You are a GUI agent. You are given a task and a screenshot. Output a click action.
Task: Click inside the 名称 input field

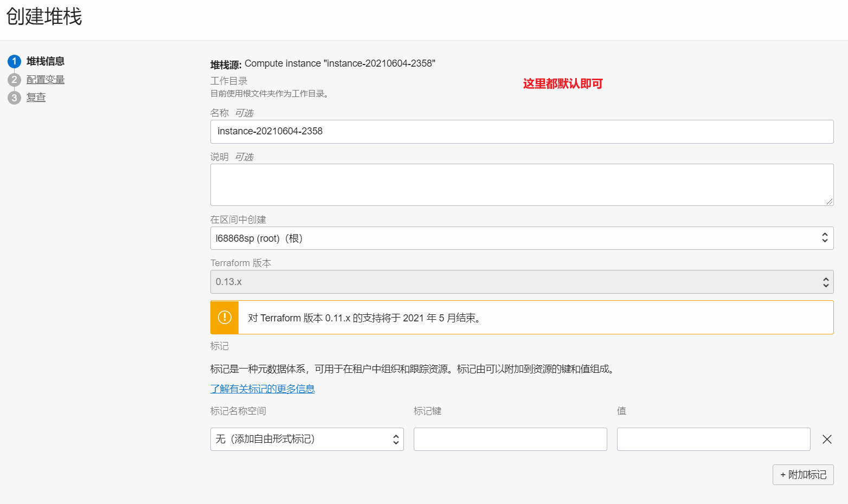522,131
